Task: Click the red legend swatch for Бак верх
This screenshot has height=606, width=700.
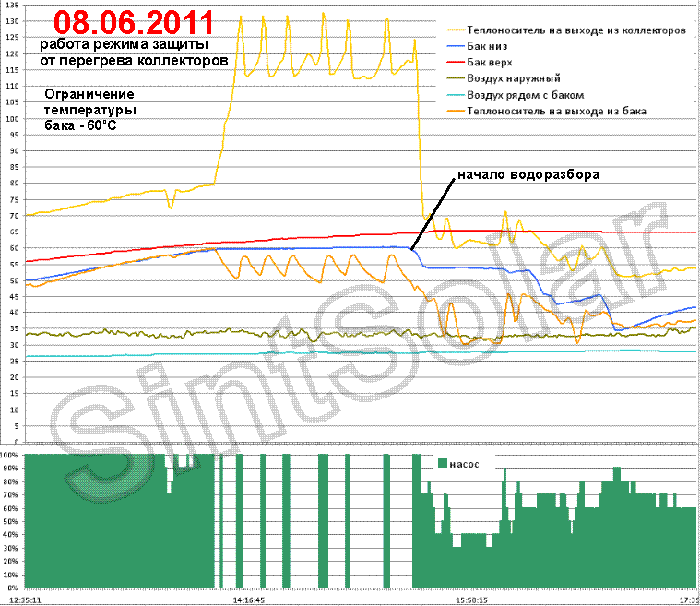Action: click(456, 63)
